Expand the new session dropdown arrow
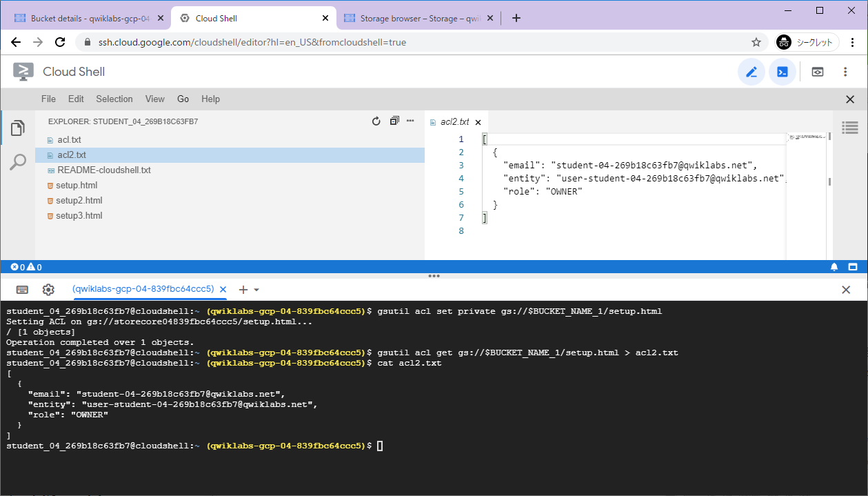This screenshot has width=868, height=496. (256, 290)
